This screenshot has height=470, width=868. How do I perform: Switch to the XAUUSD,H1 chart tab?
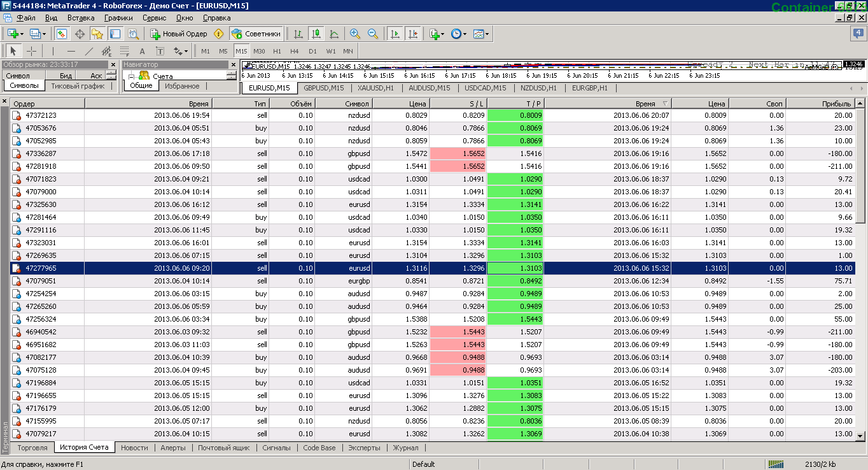375,88
